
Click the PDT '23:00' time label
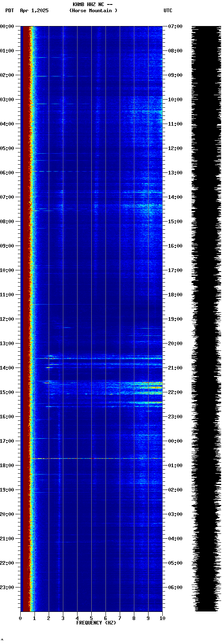click(7, 587)
